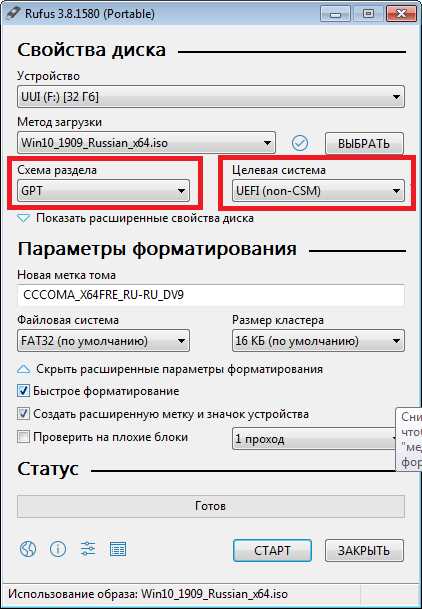Screen dimensions: 422x609
Task: Click the СТАРТ button
Action: pos(272,550)
